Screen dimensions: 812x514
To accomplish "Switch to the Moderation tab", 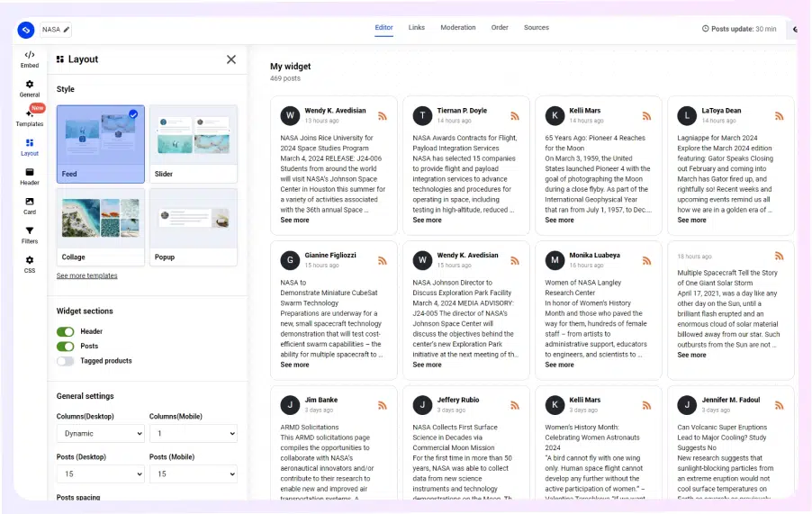I will tap(457, 28).
